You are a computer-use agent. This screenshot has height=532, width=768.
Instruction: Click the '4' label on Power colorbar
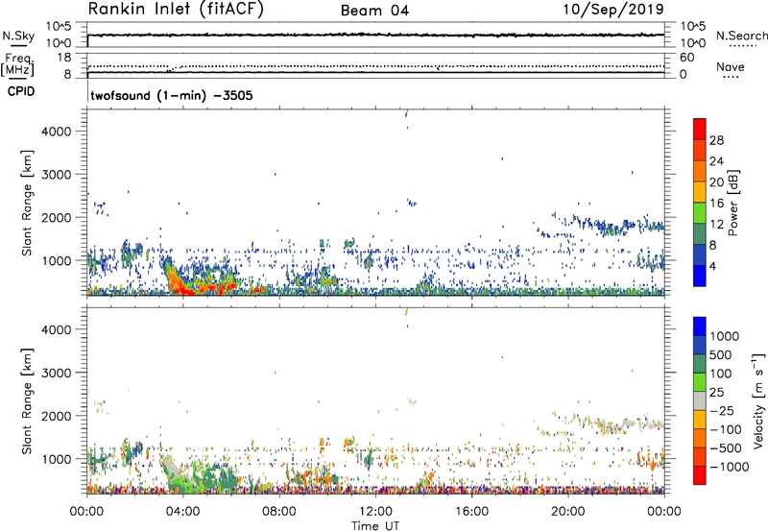(712, 267)
